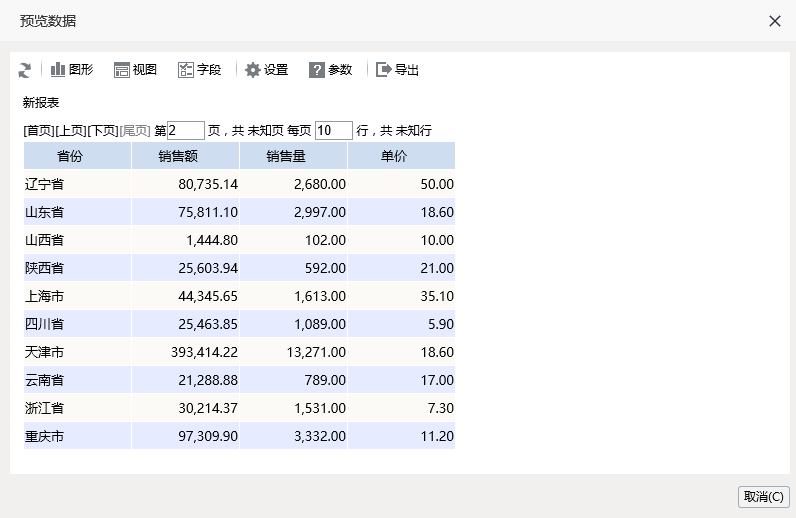Click the 导出 export icon
The height and width of the screenshot is (518, 796).
coord(384,70)
